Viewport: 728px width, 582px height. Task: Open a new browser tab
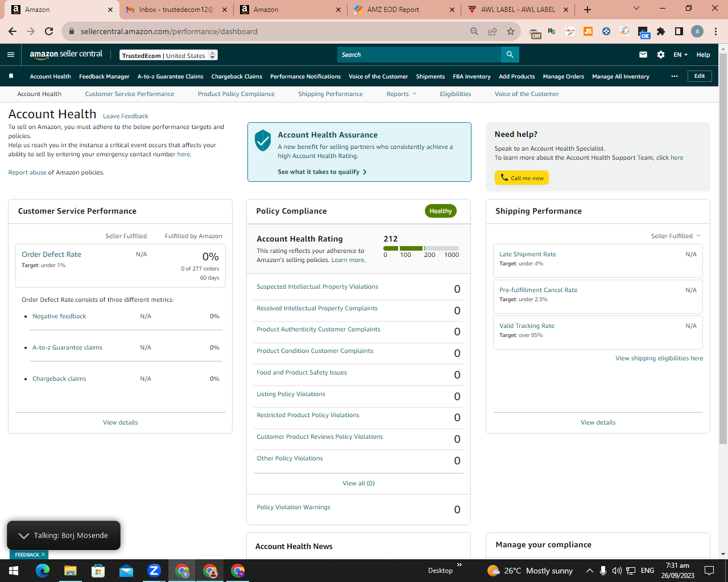click(x=588, y=10)
